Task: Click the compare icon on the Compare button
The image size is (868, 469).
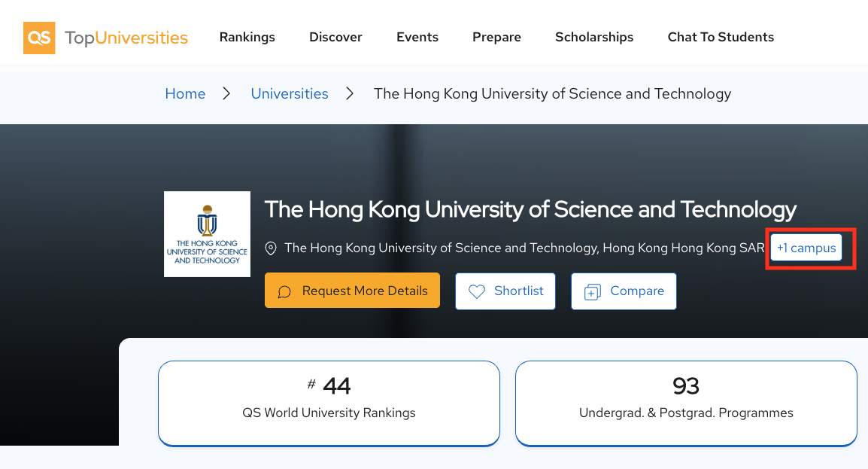Action: click(593, 291)
